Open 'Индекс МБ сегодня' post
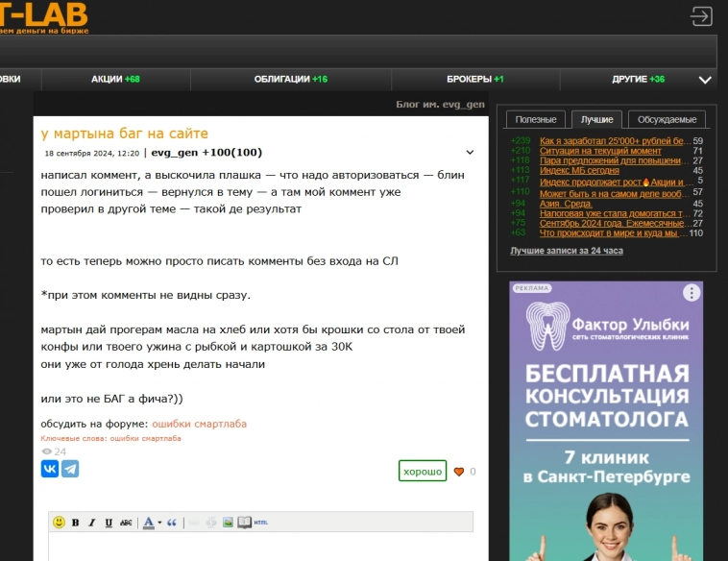The image size is (728, 561). pos(579,170)
